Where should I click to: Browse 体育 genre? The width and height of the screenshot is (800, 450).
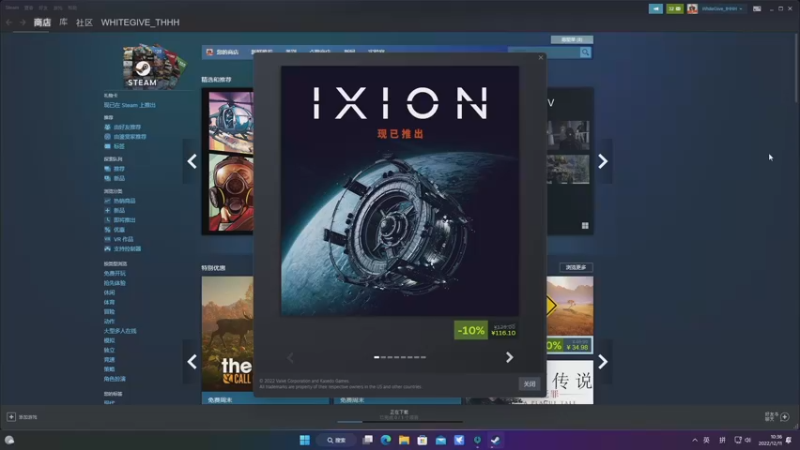pyautogui.click(x=109, y=303)
